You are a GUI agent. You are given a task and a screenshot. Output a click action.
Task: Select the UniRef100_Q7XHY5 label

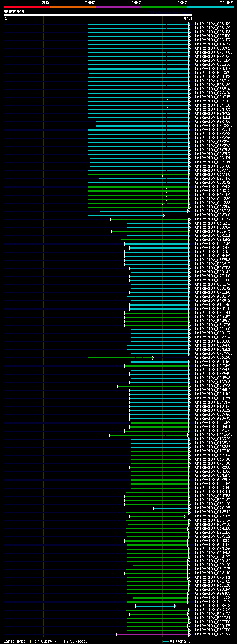point(213,508)
